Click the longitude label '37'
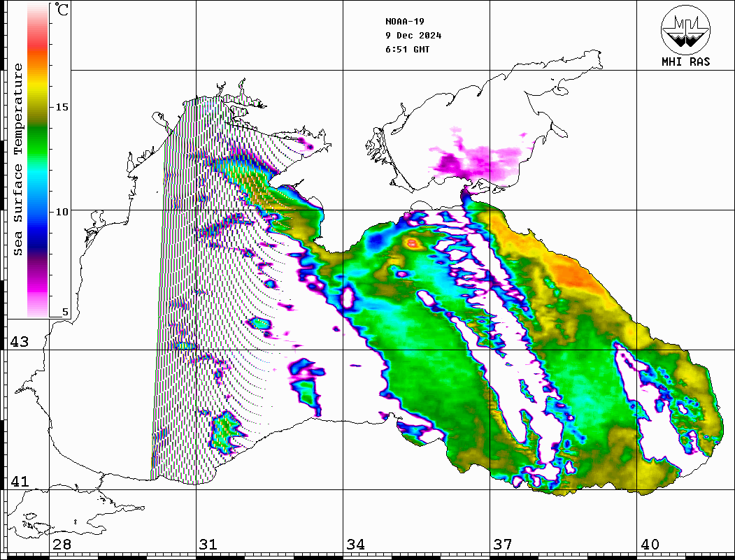 point(503,545)
